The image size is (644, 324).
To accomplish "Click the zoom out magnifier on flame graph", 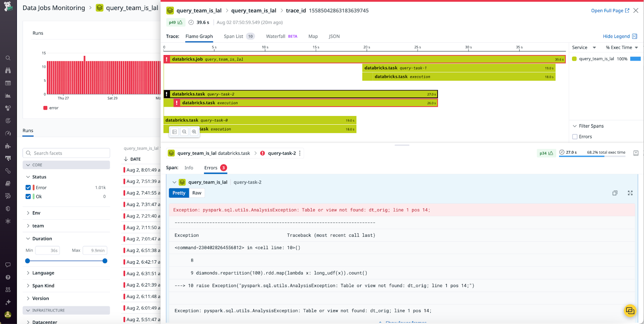I will point(184,132).
